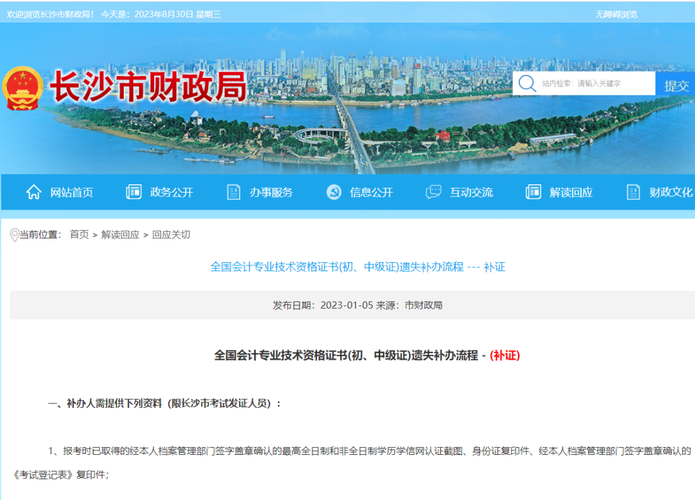Go to 财政文化 section
The height and width of the screenshot is (500, 695).
tap(670, 193)
